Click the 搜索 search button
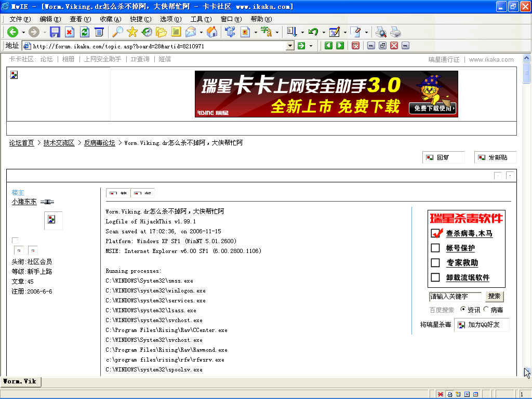 point(494,296)
